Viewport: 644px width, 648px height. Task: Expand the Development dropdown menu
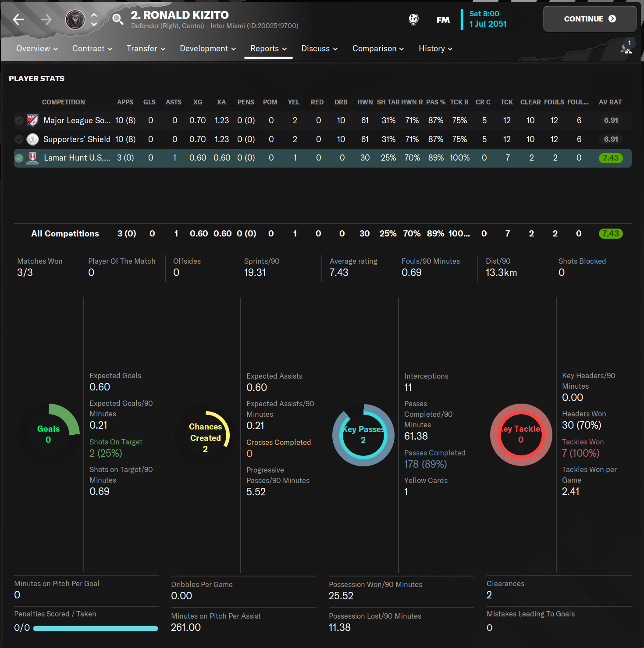(208, 49)
